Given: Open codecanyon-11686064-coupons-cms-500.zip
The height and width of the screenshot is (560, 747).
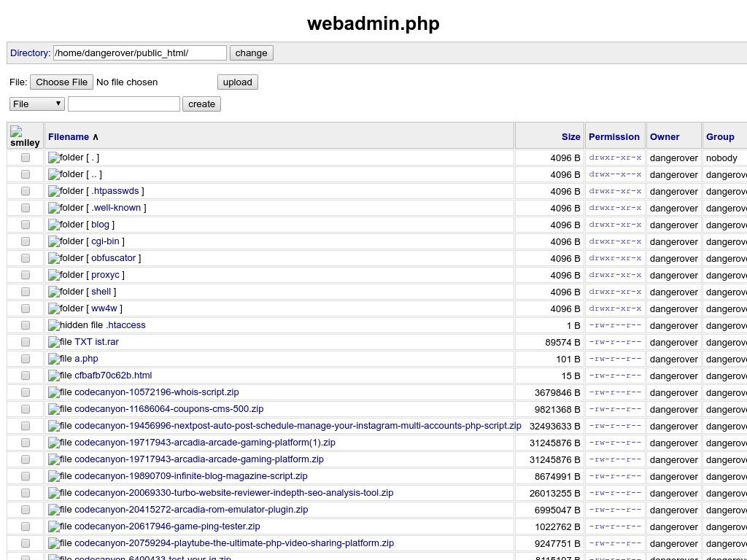Looking at the screenshot, I should [x=169, y=408].
